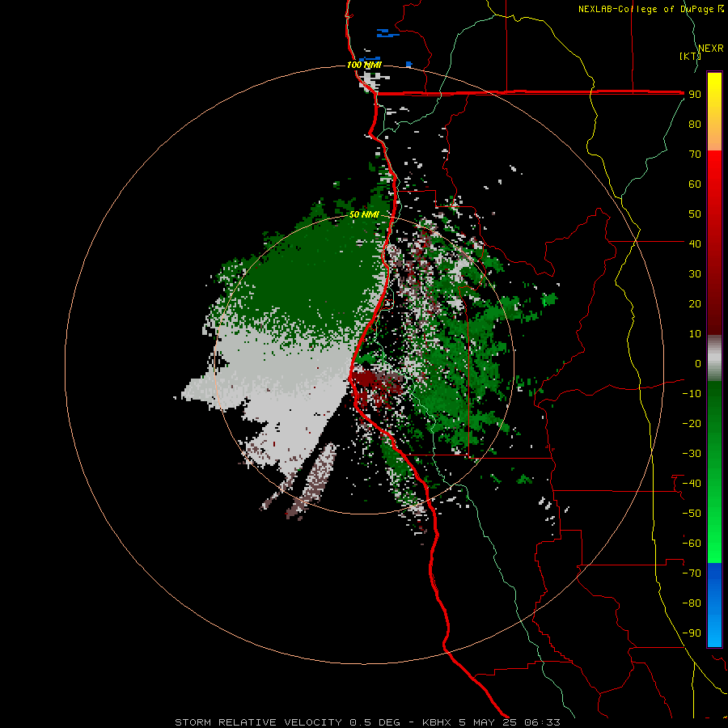Screen dimensions: 728x728
Task: Click the 100 NMI range ring label
Action: [364, 65]
